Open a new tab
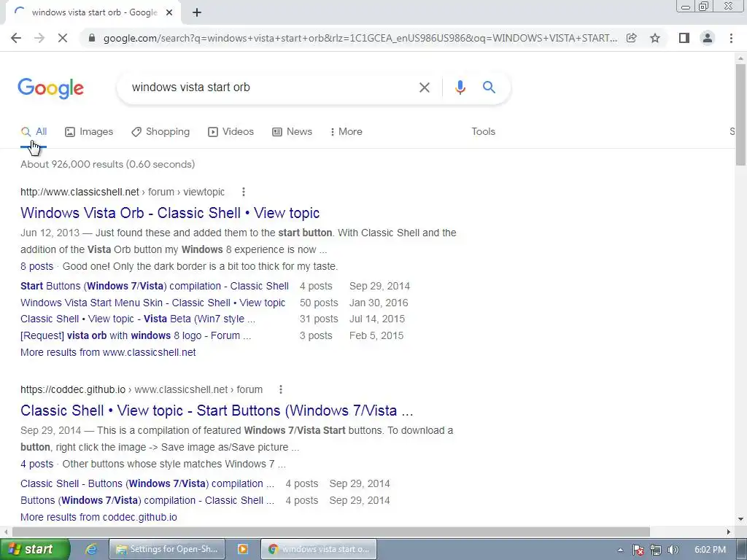This screenshot has height=560, width=747. [x=197, y=12]
